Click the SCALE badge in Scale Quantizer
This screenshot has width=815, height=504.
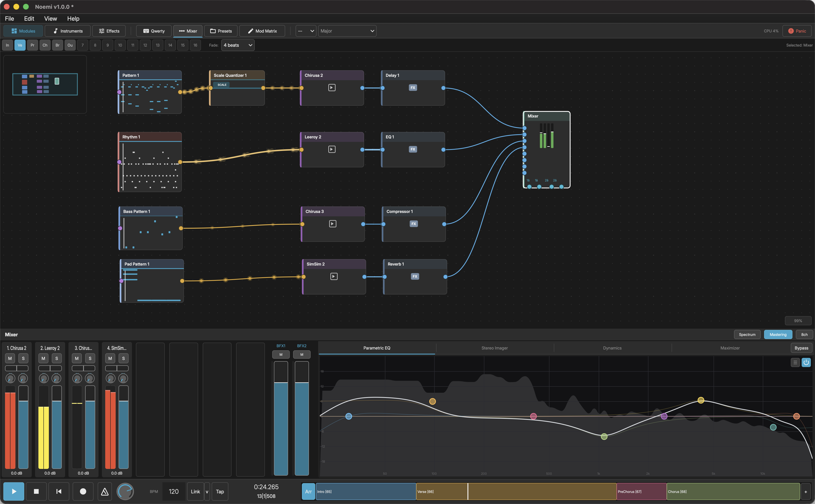(221, 85)
